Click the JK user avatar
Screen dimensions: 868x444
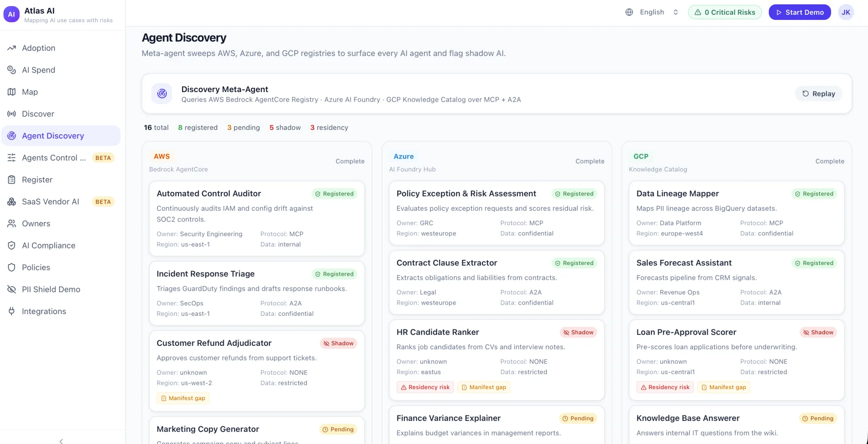pyautogui.click(x=846, y=12)
